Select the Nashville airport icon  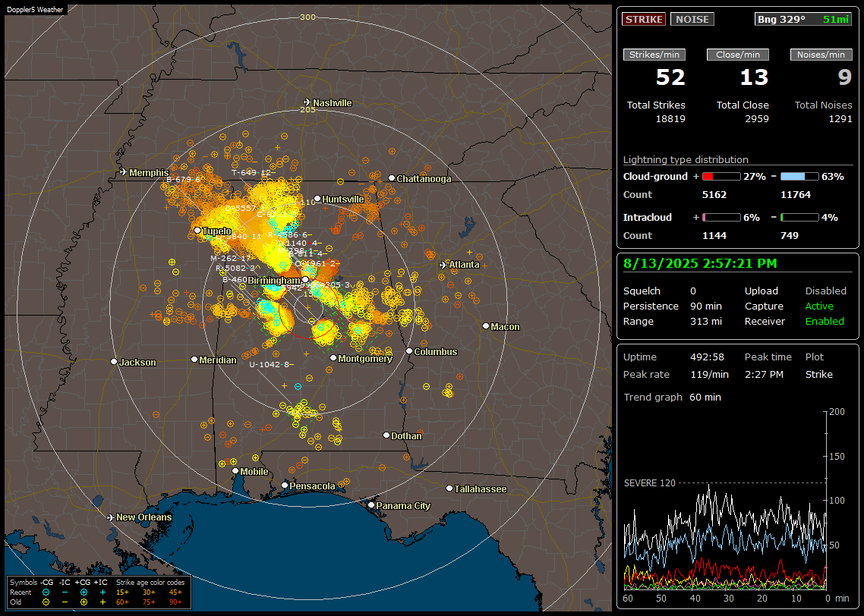click(x=307, y=102)
